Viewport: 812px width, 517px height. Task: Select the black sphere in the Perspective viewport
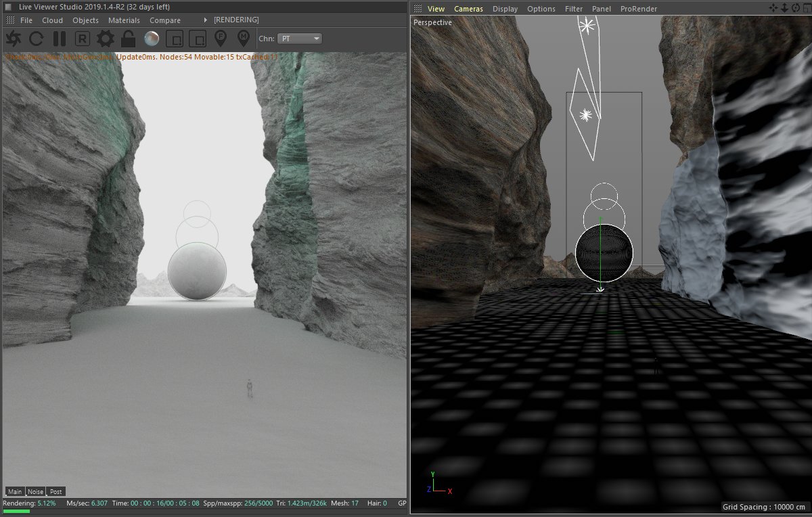click(x=604, y=252)
